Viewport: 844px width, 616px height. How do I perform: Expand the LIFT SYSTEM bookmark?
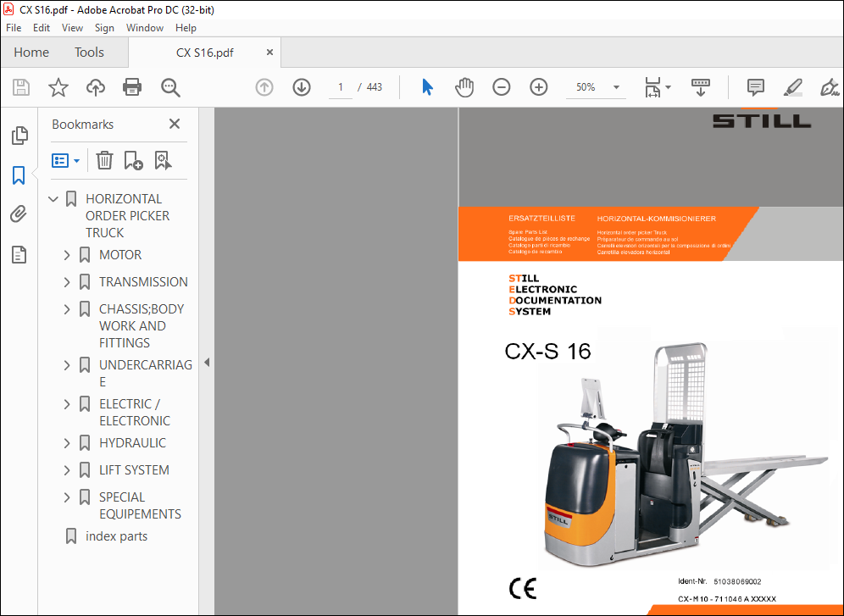click(x=67, y=470)
